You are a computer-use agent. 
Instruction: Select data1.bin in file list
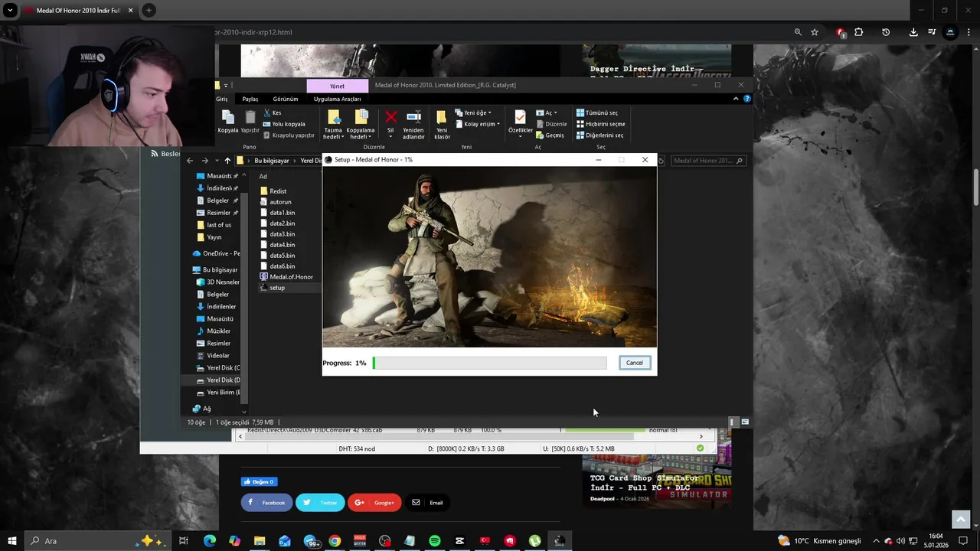(282, 213)
